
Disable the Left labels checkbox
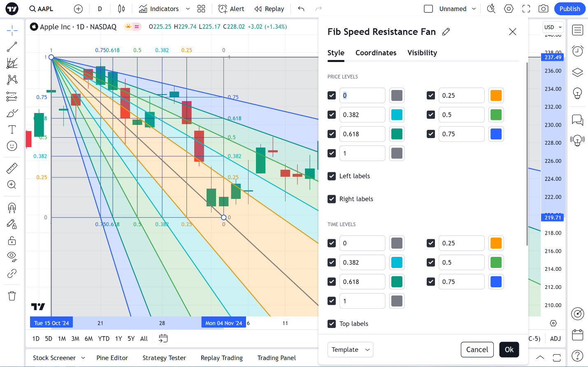coord(332,176)
